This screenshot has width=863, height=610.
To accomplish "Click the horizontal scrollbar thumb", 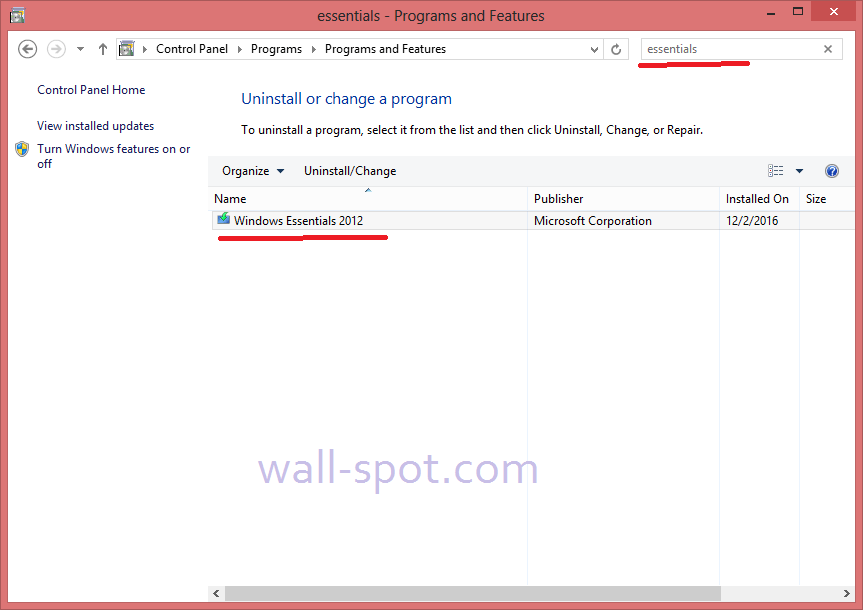I will (x=473, y=593).
